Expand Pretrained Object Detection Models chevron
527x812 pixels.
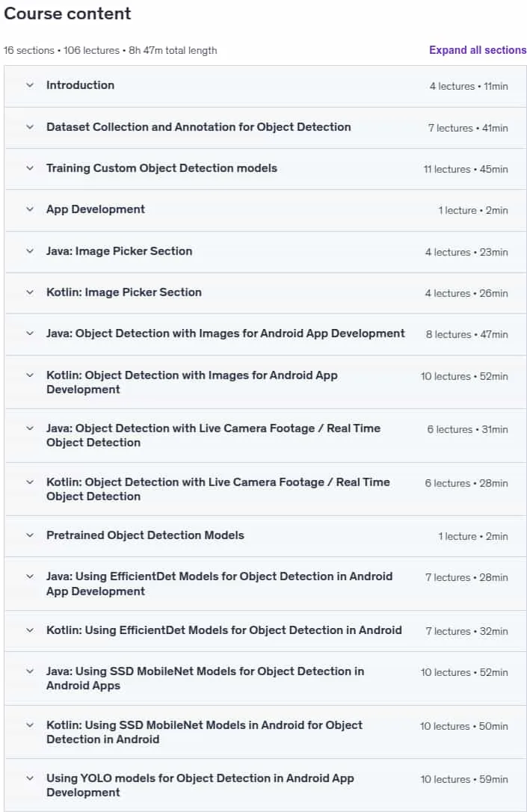(30, 535)
